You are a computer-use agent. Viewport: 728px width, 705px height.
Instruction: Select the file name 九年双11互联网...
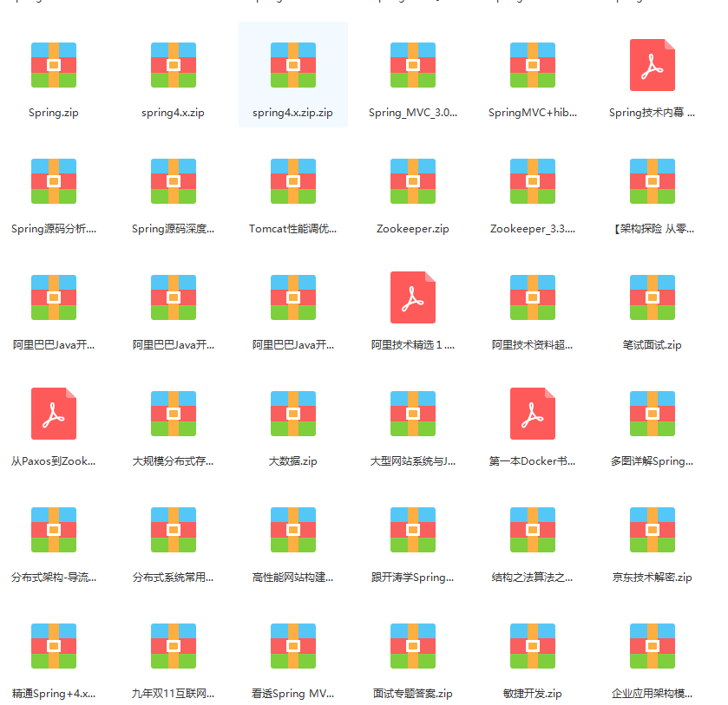174,694
